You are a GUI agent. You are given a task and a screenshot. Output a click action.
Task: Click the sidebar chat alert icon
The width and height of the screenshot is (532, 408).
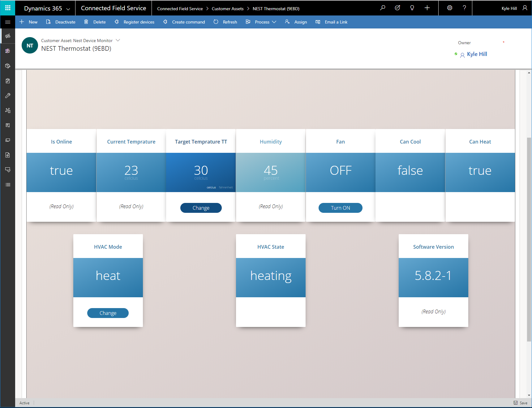click(x=8, y=170)
